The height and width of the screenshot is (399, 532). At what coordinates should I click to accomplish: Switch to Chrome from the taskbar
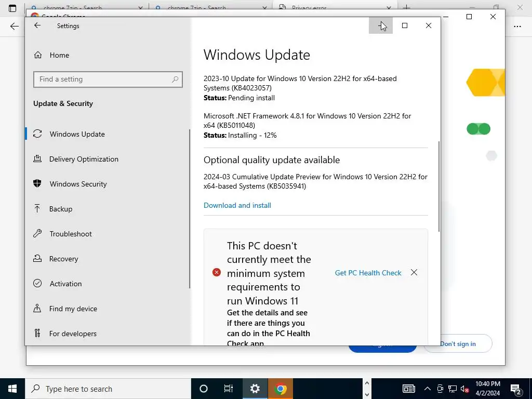pyautogui.click(x=280, y=389)
